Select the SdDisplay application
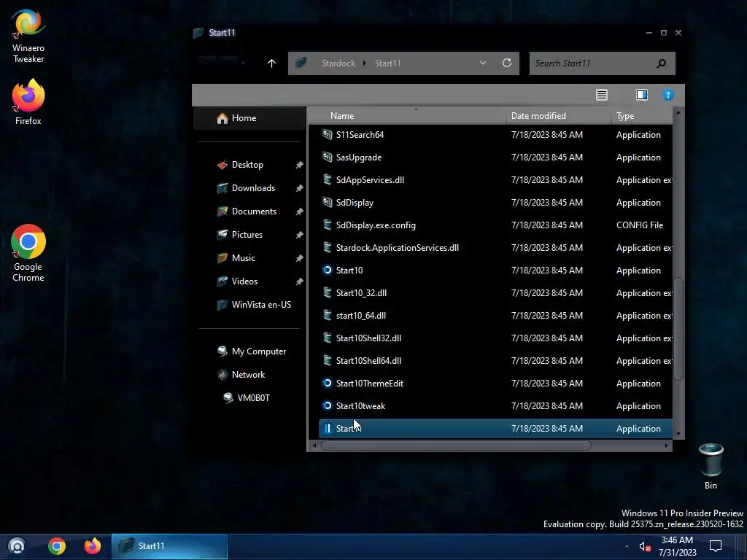This screenshot has width=747, height=560. tap(355, 203)
